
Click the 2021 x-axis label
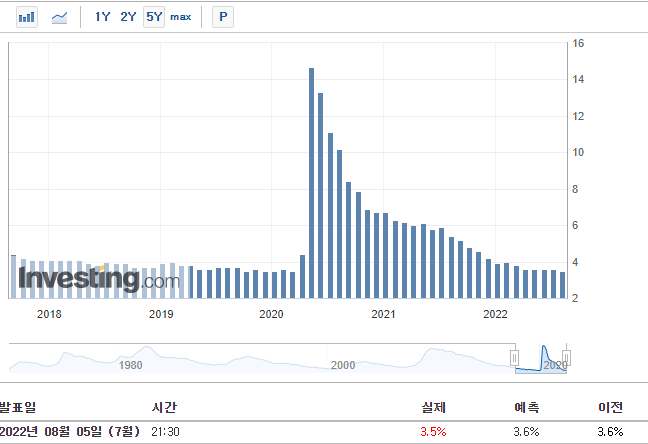pyautogui.click(x=383, y=314)
